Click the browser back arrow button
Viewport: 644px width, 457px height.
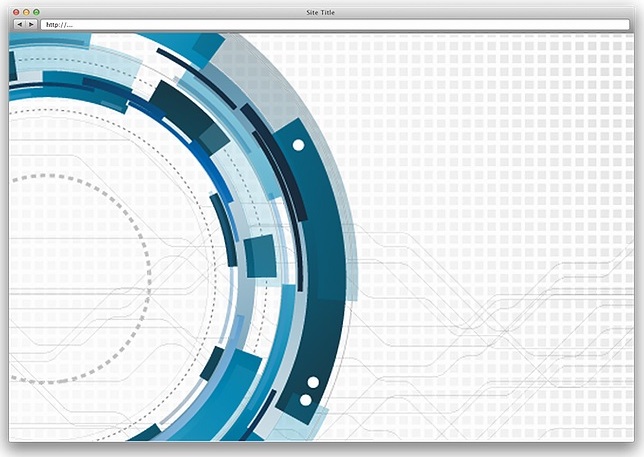click(19, 25)
